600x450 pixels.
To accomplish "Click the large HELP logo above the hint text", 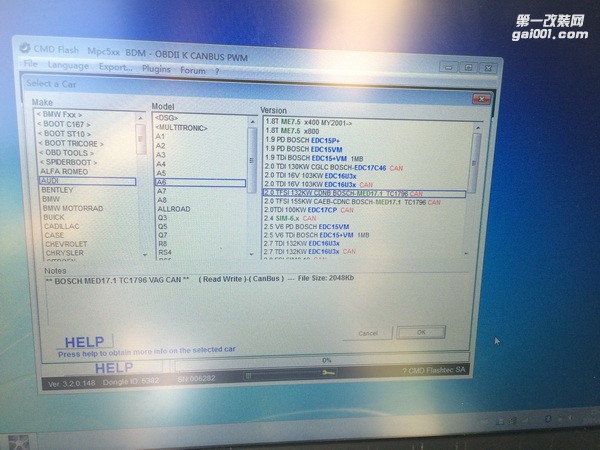I will 86,342.
